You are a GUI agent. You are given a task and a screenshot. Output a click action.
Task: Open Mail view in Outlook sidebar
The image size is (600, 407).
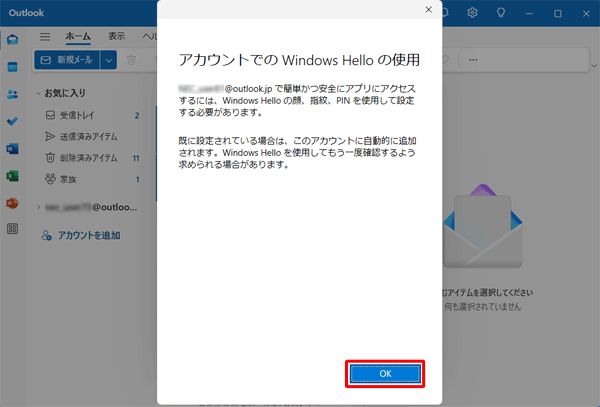13,40
